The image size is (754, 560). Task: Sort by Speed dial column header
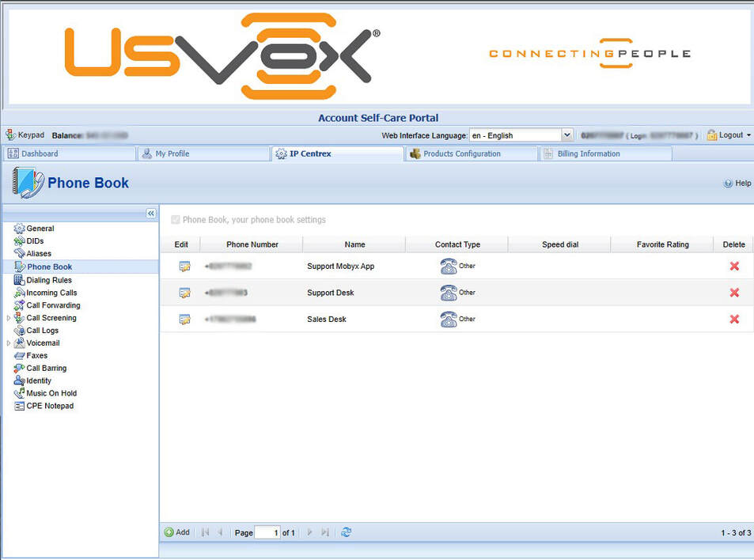coord(559,244)
